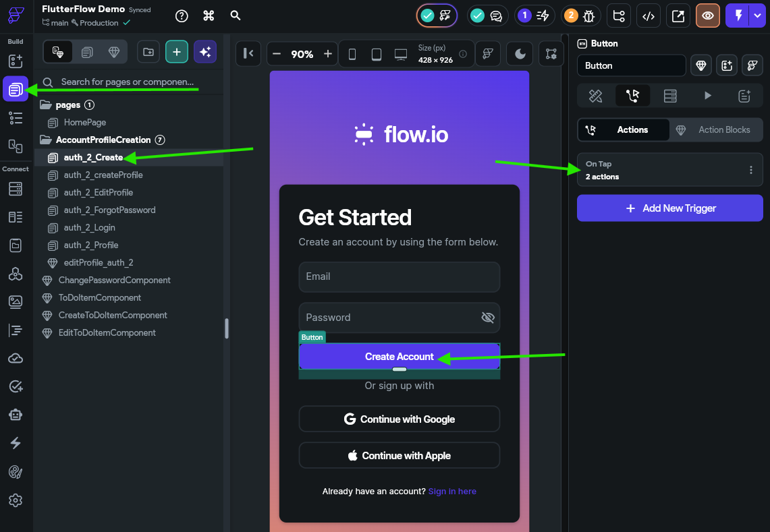Zoom out the canvas with minus

277,54
